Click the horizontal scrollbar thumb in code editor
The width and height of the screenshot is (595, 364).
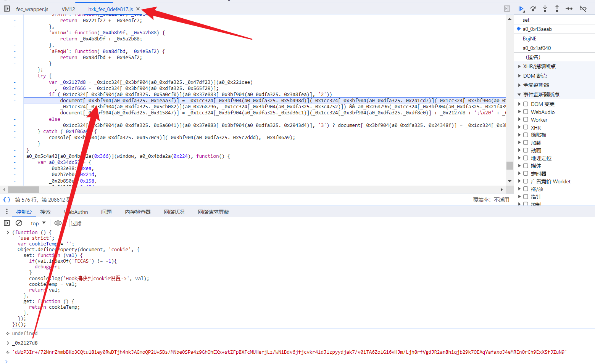pyautogui.click(x=23, y=189)
